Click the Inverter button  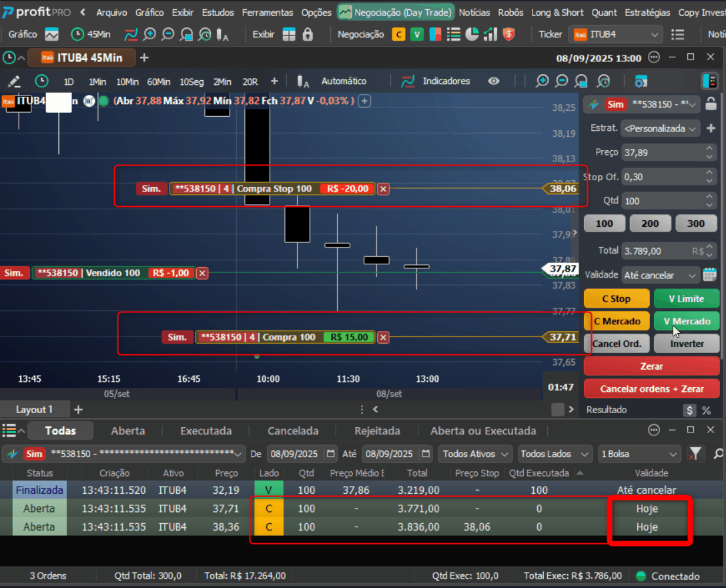click(x=687, y=344)
